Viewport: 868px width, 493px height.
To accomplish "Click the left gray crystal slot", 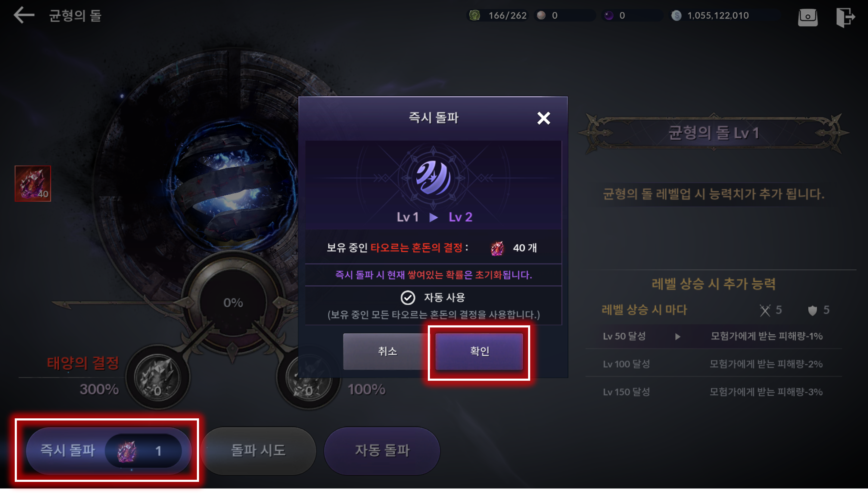I will pos(157,377).
